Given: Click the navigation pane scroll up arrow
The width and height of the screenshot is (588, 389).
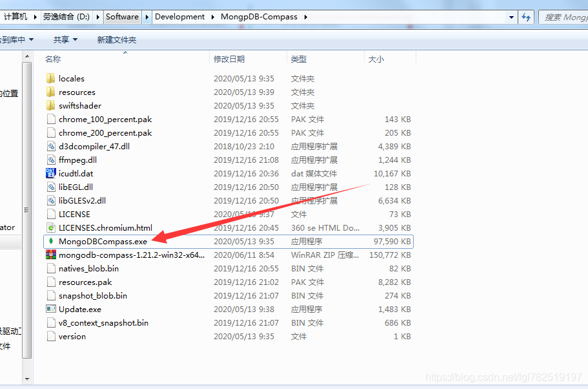Looking at the screenshot, I should tap(27, 57).
